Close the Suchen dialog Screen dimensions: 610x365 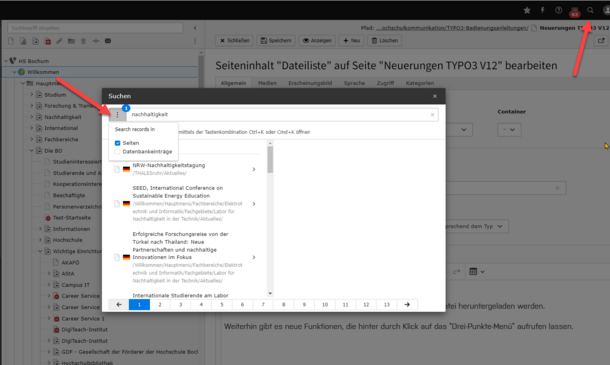click(x=435, y=96)
